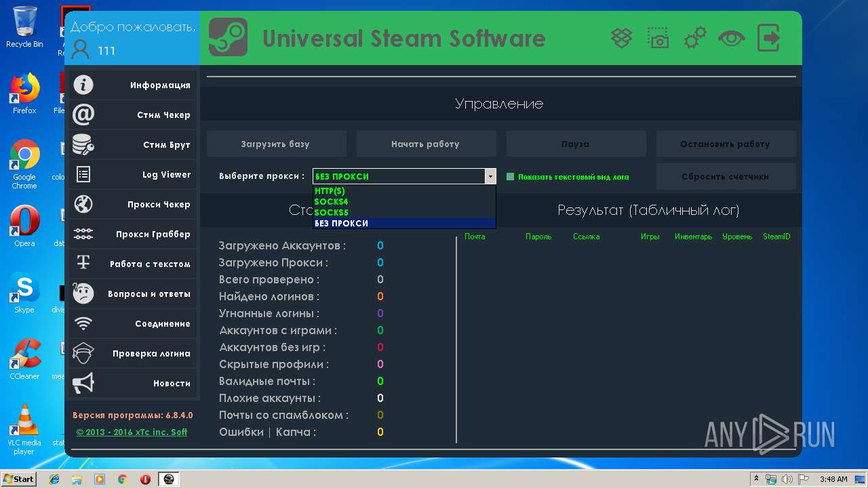Click the Пауза button
The image size is (868, 488).
click(576, 144)
